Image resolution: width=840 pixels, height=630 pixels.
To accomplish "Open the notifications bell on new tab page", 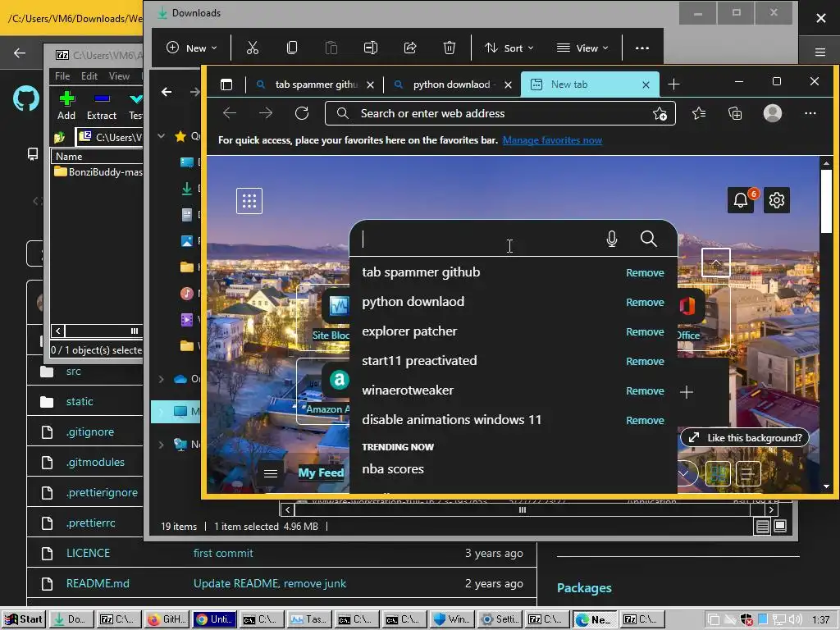I will pos(741,200).
